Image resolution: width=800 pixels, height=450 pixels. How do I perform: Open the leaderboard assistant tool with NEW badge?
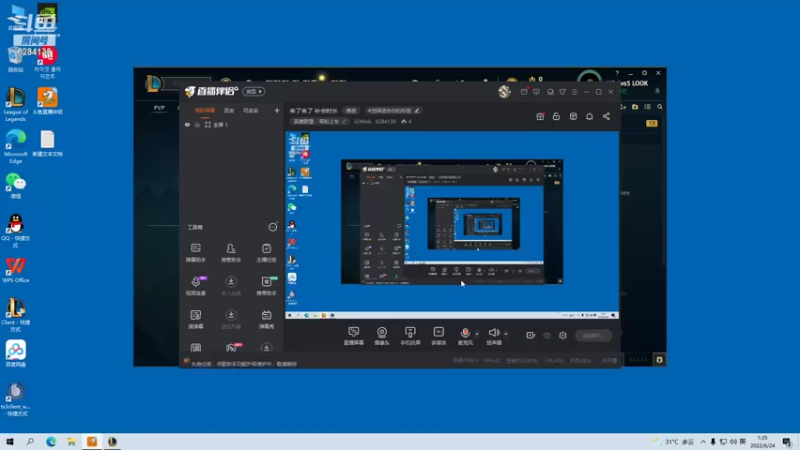267,286
